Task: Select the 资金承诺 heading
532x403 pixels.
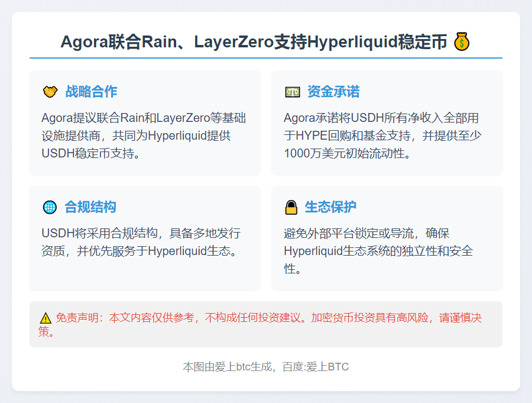Action: (x=333, y=92)
